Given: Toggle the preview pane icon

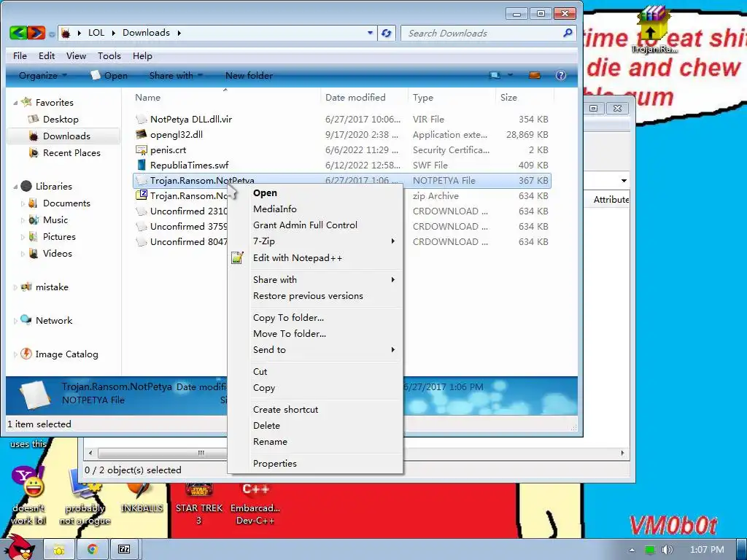Looking at the screenshot, I should tap(535, 75).
